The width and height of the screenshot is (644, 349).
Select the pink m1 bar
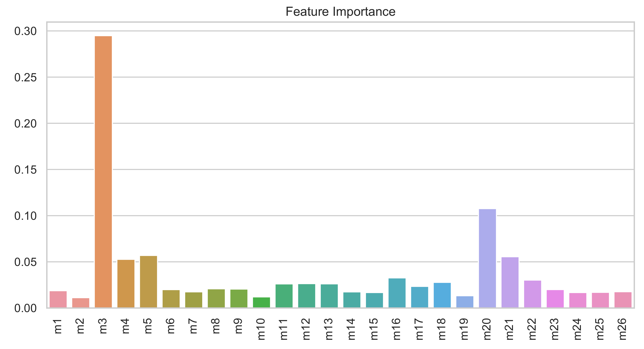click(58, 299)
